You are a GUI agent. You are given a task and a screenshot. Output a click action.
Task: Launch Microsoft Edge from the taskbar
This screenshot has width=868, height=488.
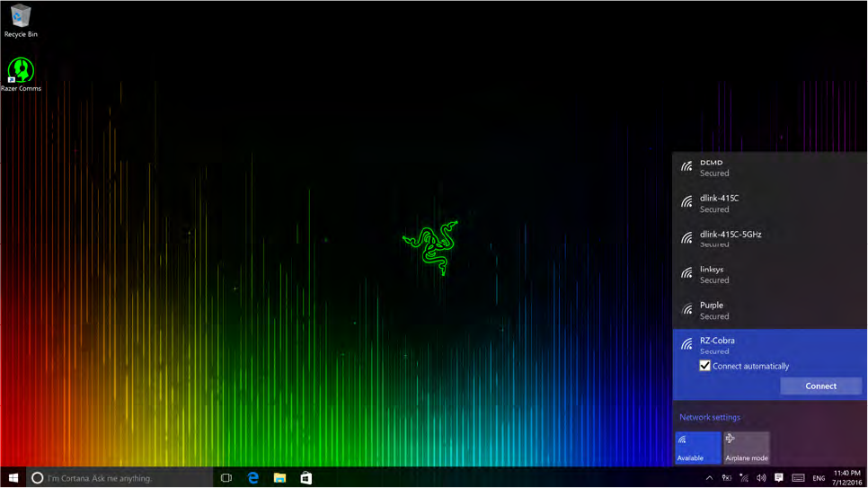pos(253,477)
